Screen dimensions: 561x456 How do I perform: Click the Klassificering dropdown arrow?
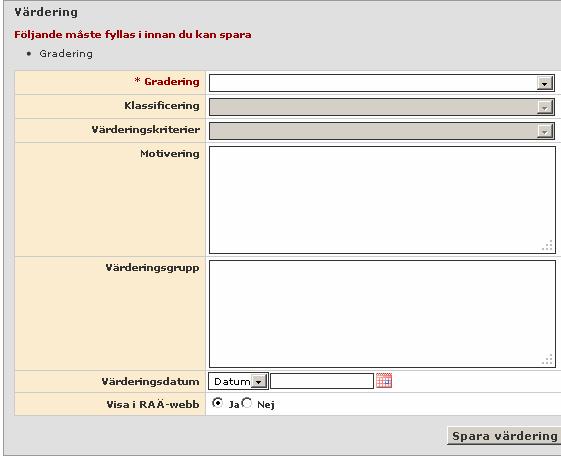click(x=544, y=107)
